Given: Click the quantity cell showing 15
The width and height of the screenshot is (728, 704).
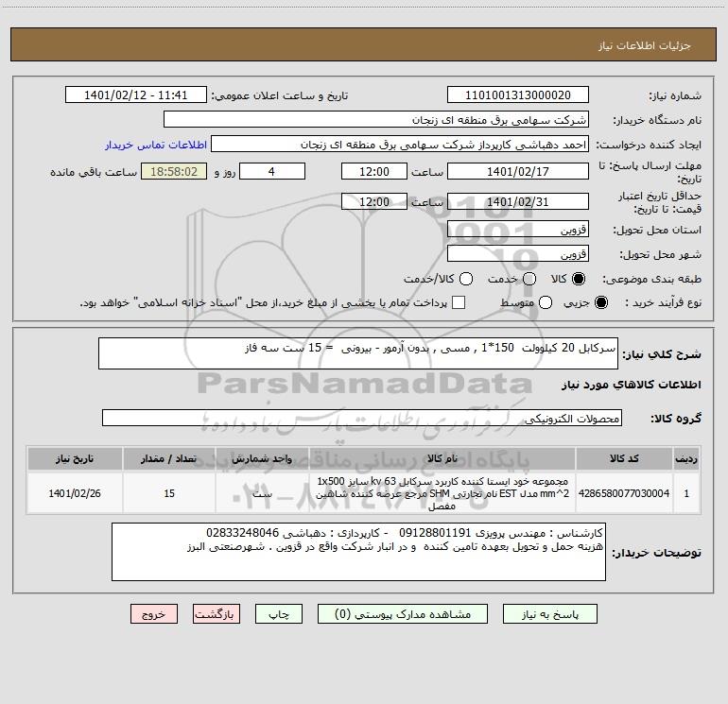Looking at the screenshot, I should [169, 493].
